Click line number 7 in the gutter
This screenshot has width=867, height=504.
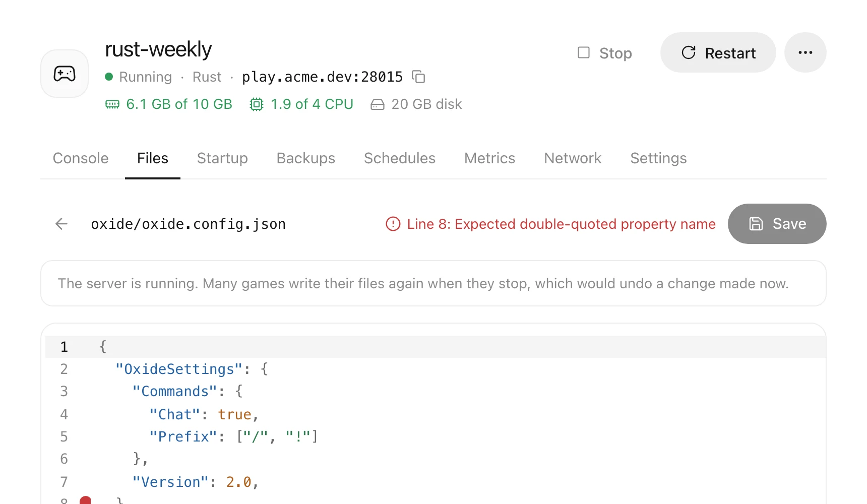point(64,482)
